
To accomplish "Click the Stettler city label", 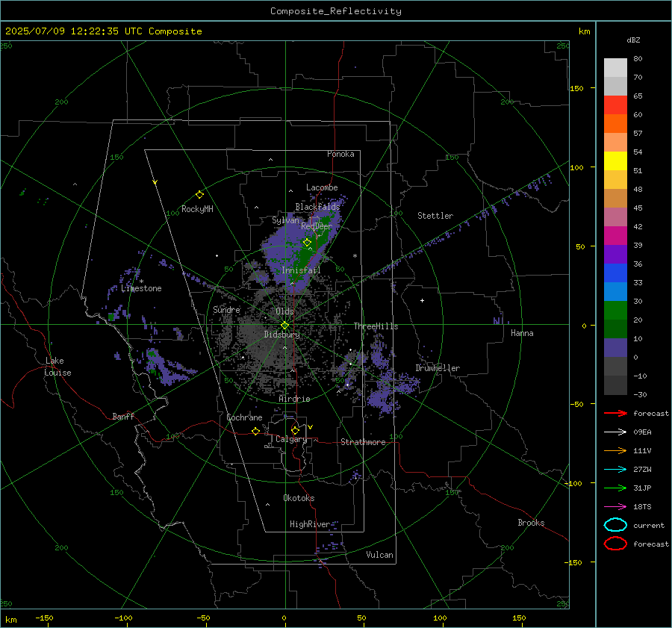I will click(x=435, y=216).
